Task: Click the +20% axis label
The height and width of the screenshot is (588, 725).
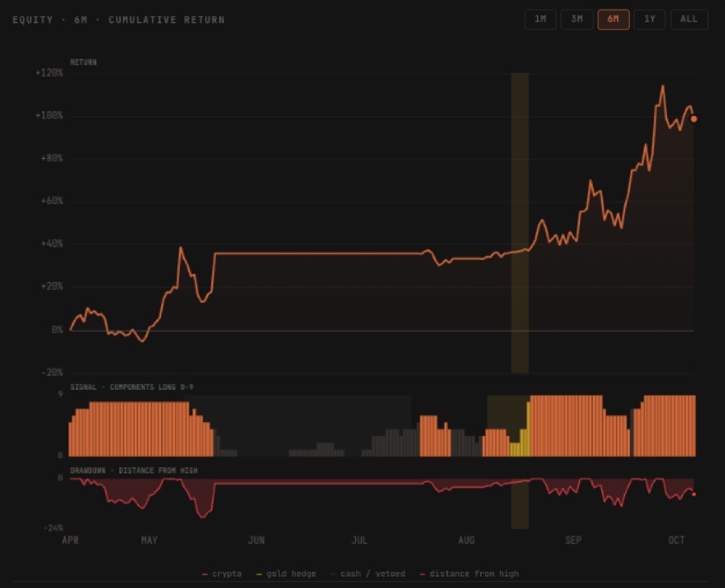Action: [x=52, y=286]
